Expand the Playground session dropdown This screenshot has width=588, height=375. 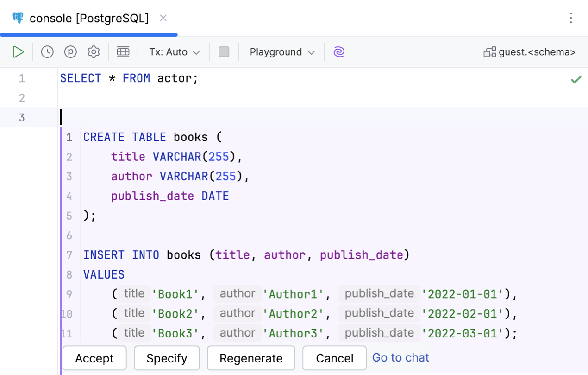point(282,52)
